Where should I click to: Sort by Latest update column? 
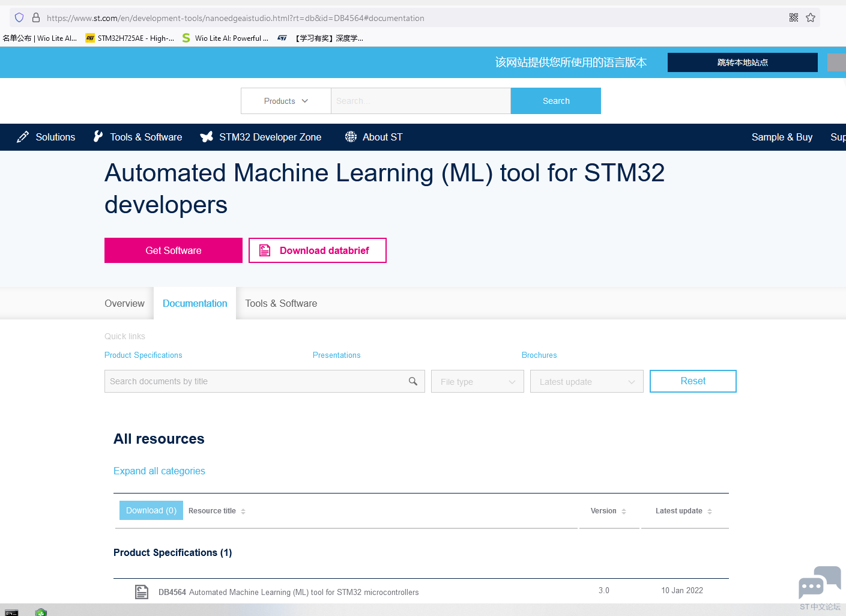(684, 511)
